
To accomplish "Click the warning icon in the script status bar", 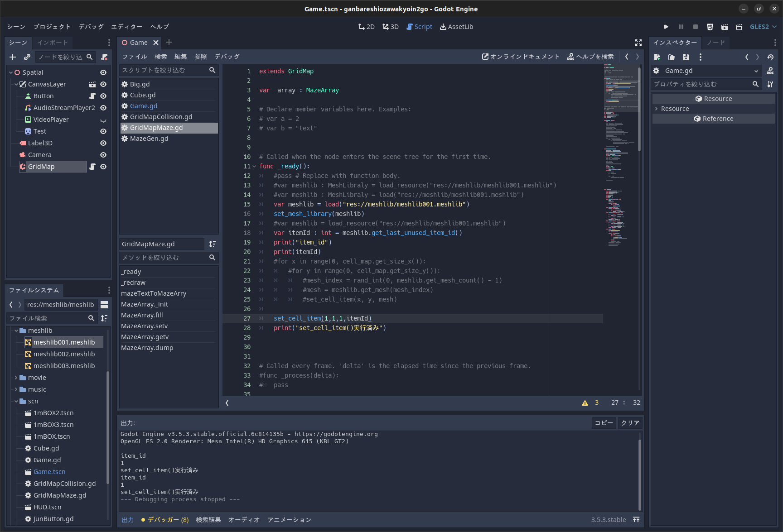I will tap(585, 403).
